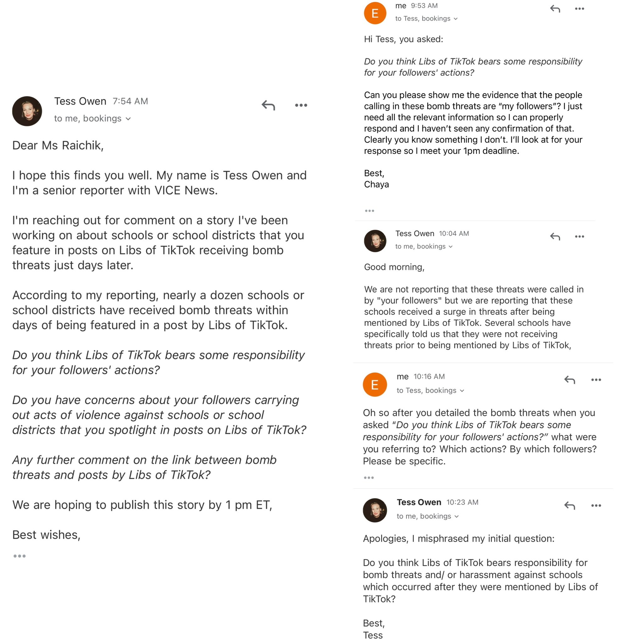Open three-dot menu on the 10:16 AM message
This screenshot has height=644, width=644.
(596, 380)
